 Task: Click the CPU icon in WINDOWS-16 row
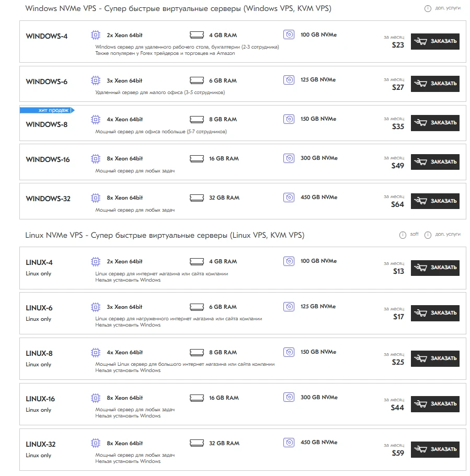click(x=95, y=158)
